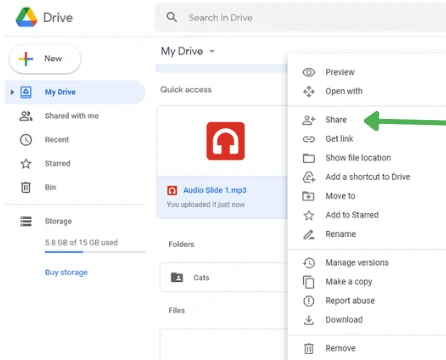Click the New button
Screen dimensions: 446x360
45,59
